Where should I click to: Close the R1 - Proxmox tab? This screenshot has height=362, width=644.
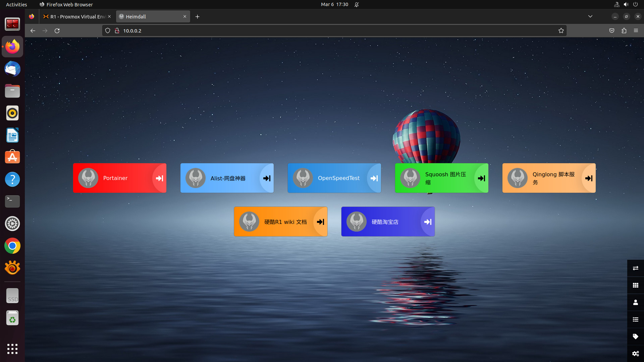[x=109, y=16]
